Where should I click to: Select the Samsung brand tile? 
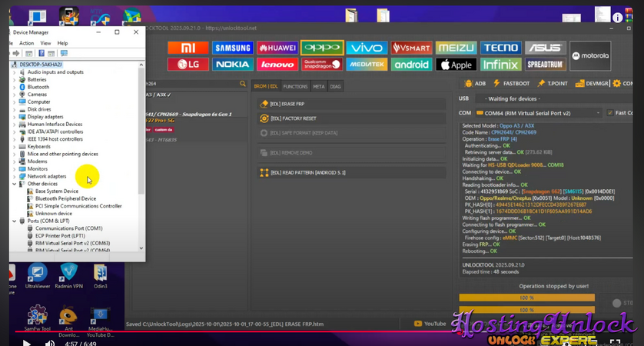click(232, 48)
